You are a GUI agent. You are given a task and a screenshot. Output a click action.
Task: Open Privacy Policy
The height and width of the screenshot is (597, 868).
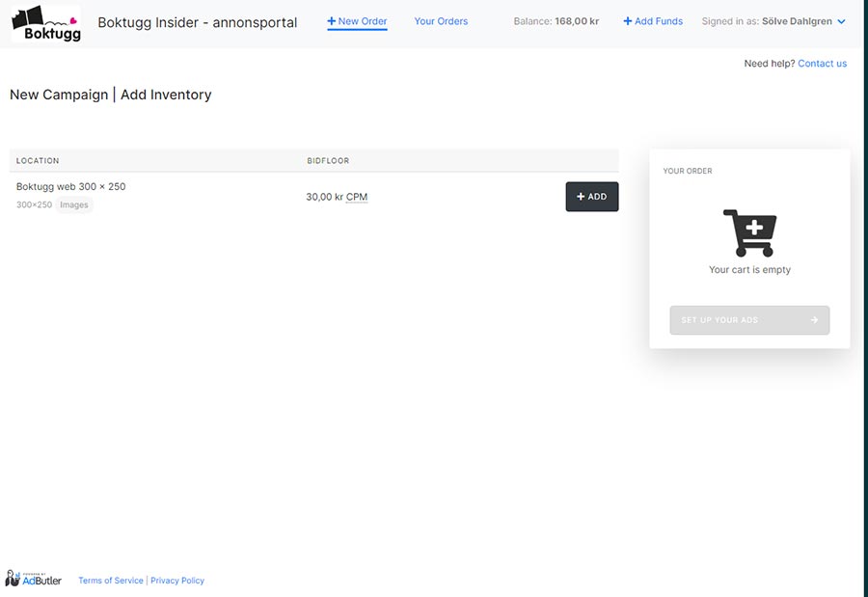point(177,581)
